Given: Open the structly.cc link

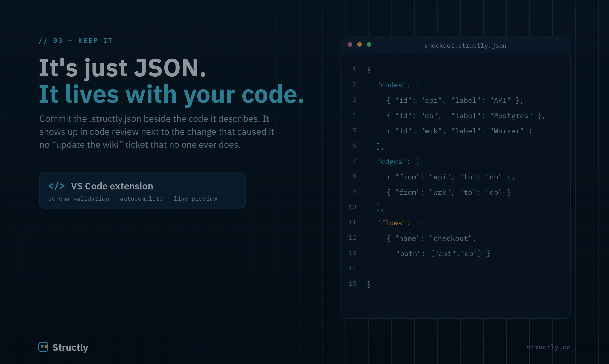Looking at the screenshot, I should [x=548, y=347].
